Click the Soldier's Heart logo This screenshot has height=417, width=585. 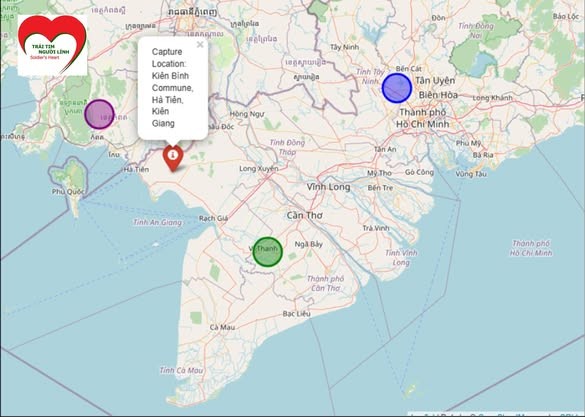[53, 46]
